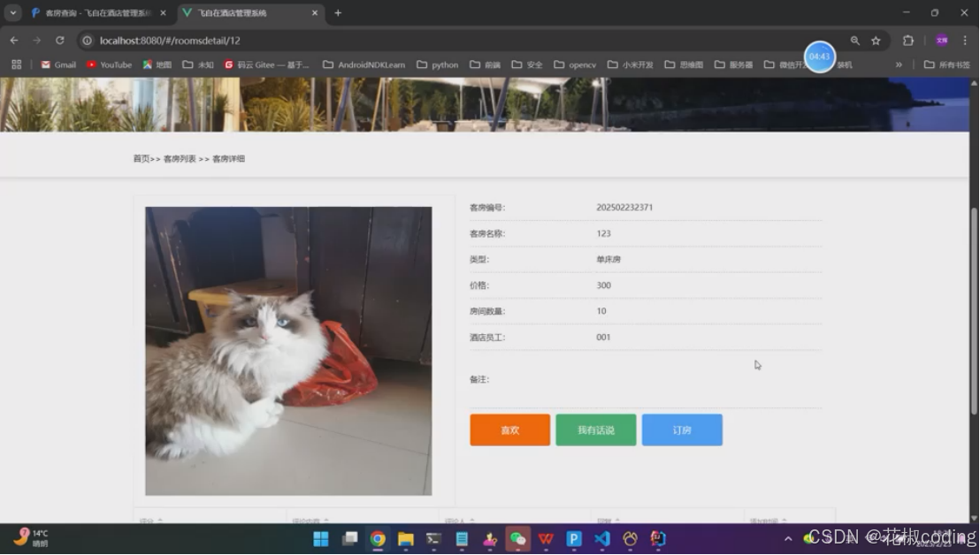This screenshot has height=555, width=980.
Task: Open the IntelliJ IDEA taskbar icon
Action: [x=657, y=537]
